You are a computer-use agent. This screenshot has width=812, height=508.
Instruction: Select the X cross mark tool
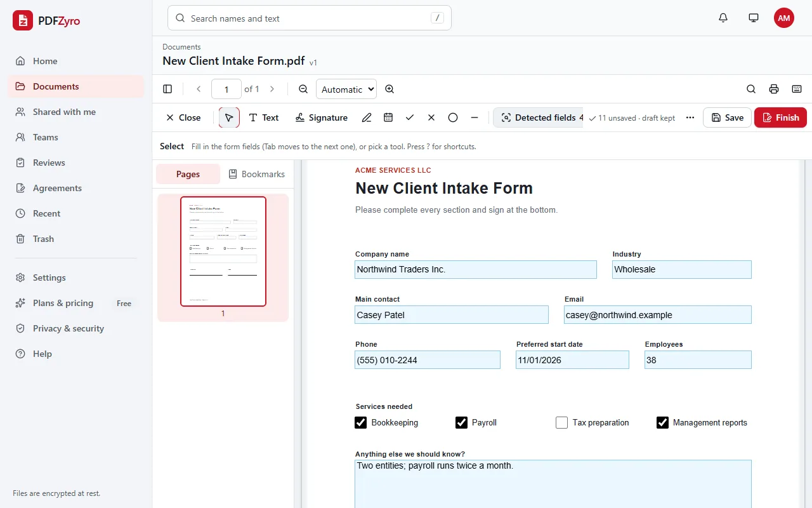(x=431, y=117)
